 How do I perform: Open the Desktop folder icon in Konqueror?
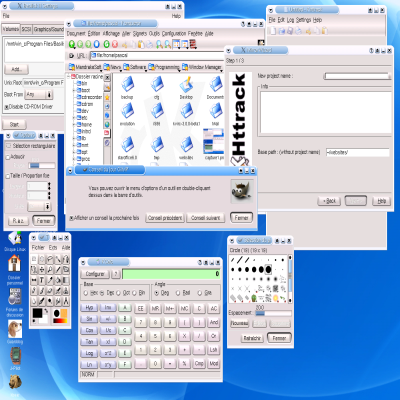(186, 87)
